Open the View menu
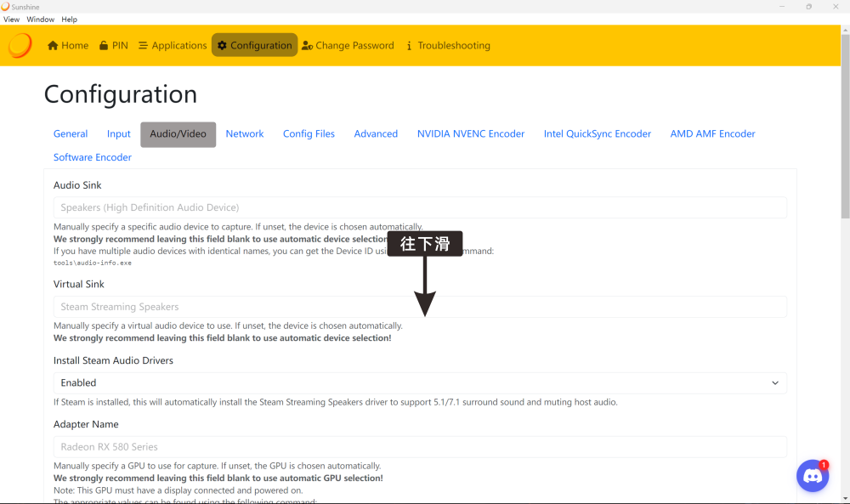The image size is (850, 504). pyautogui.click(x=11, y=19)
